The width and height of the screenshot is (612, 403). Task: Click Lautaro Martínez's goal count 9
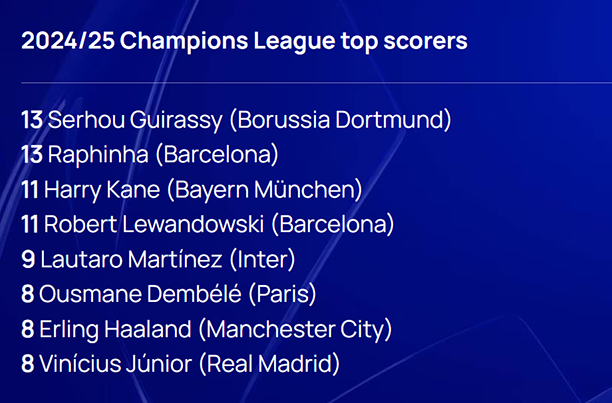click(28, 260)
